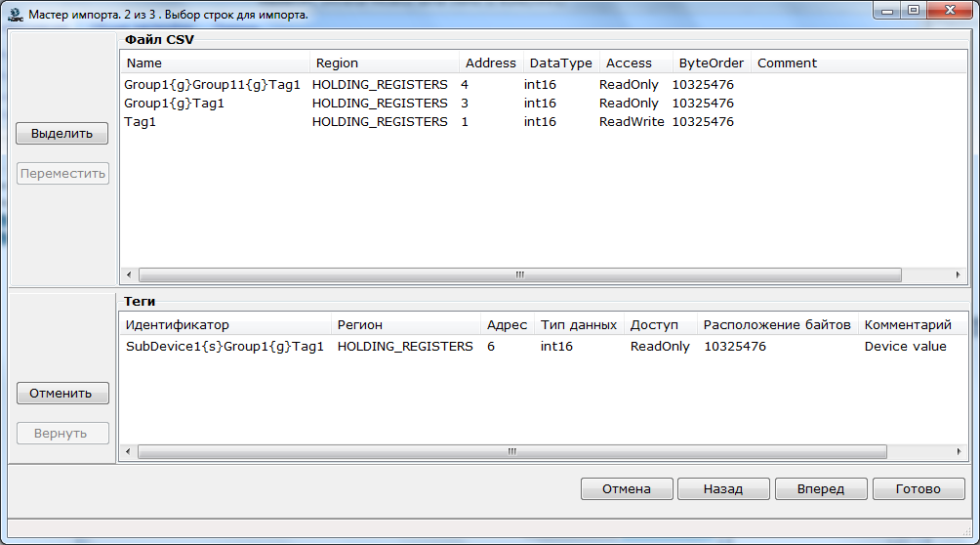Click the Отменить button

62,393
